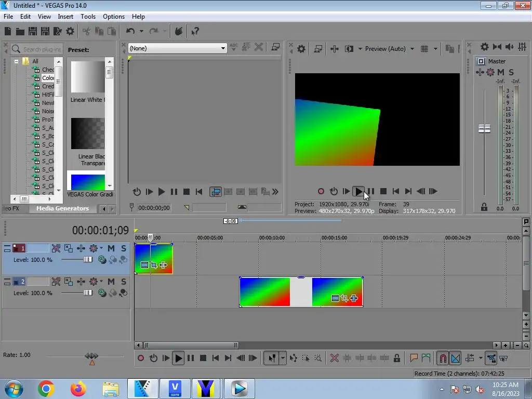
Task: Select the Normal Edit tool
Action: (x=272, y=358)
